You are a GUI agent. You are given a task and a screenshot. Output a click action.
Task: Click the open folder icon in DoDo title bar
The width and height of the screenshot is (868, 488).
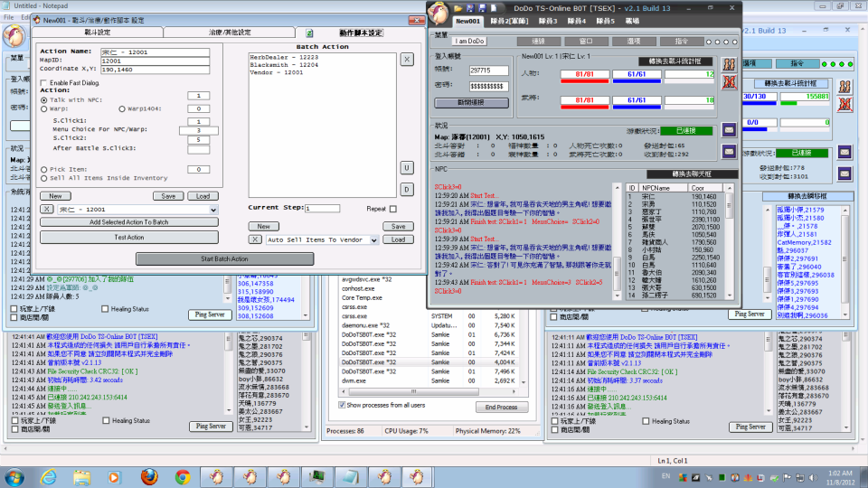point(458,8)
